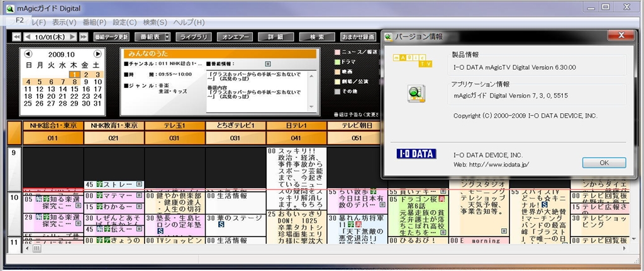Go to previous day arrow beside 10/01(木)
The height and width of the screenshot is (271, 644).
point(28,37)
